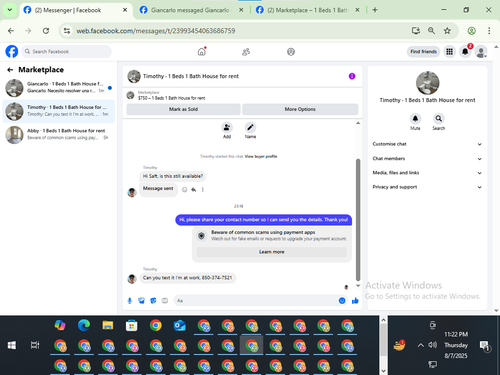Click Learn more on scam warning
The width and height of the screenshot is (500, 375).
(272, 252)
